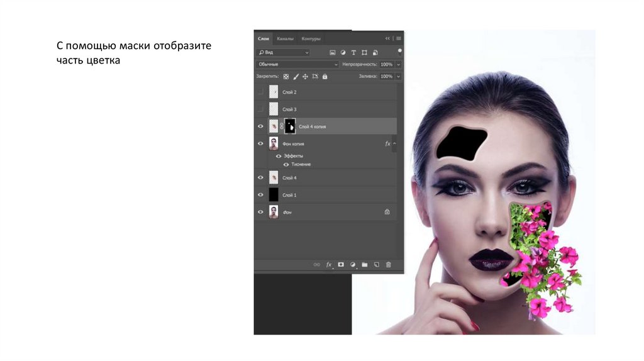Click the link layers chain icon
Screen dimensions: 644x361
(x=317, y=265)
